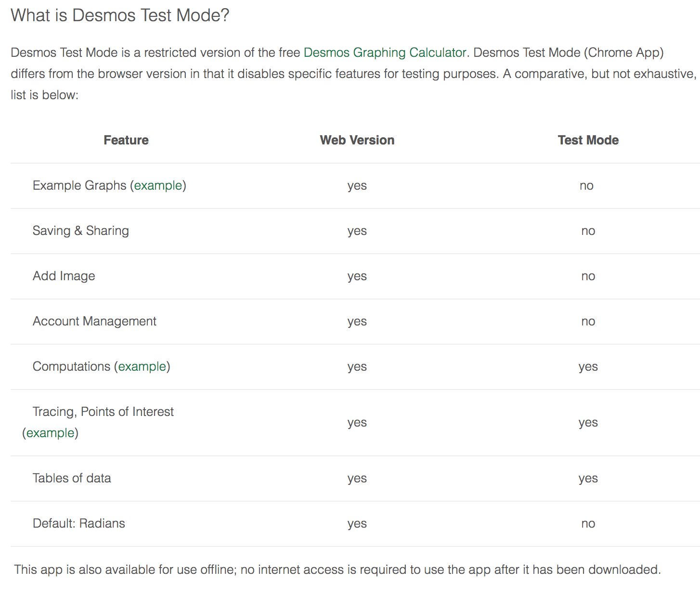Click the 'Default: Radians' row label

click(x=79, y=523)
